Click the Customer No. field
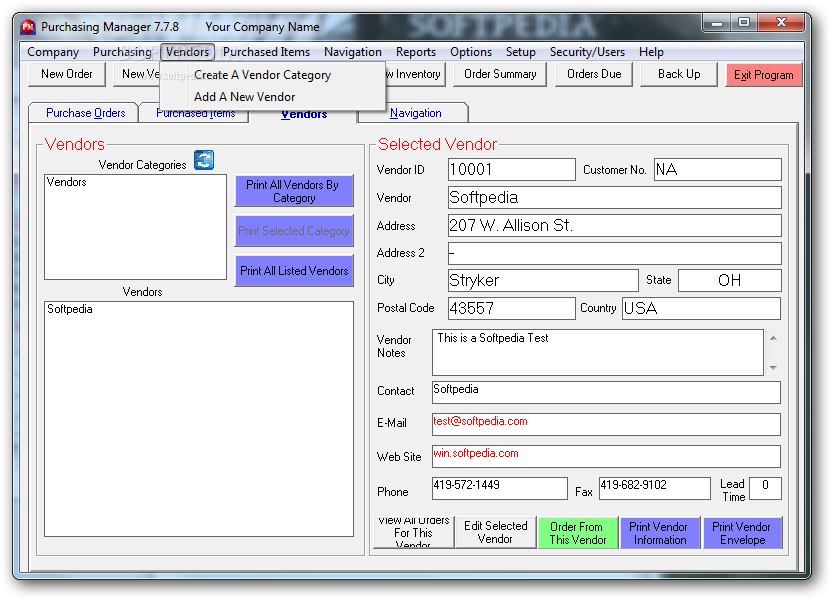 (717, 170)
